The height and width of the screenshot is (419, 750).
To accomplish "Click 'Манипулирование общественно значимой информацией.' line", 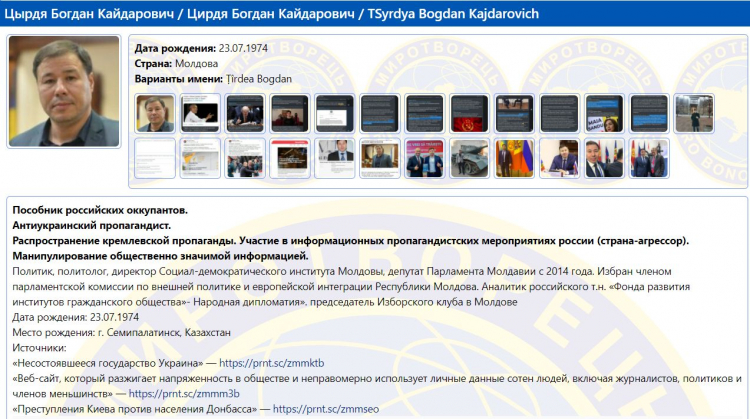I will (x=160, y=256).
